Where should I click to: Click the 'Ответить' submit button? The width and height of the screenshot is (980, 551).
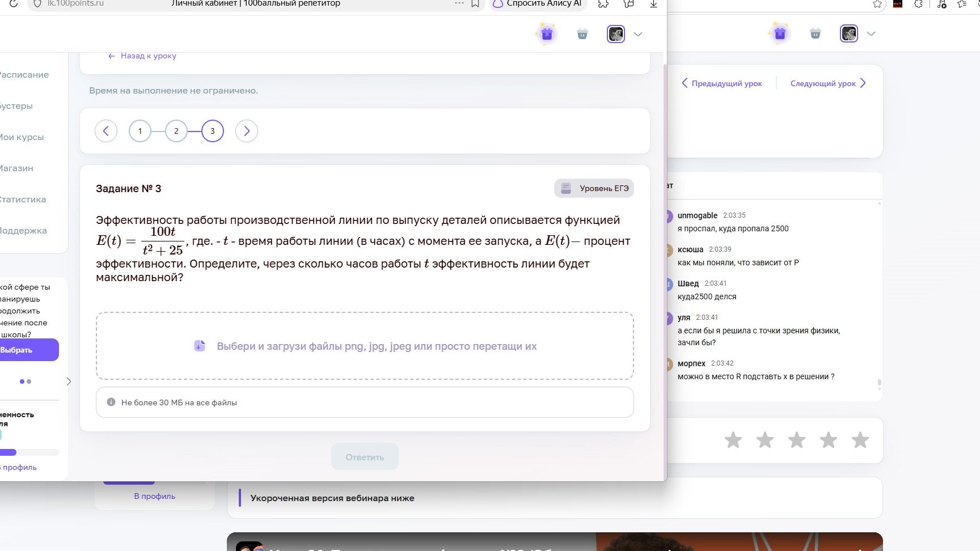click(x=365, y=457)
